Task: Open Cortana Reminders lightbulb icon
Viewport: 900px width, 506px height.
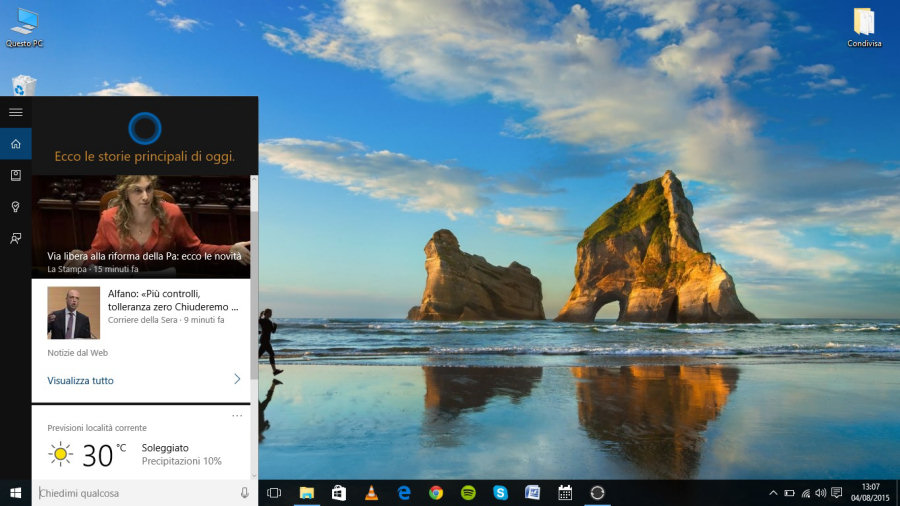Action: 15,207
